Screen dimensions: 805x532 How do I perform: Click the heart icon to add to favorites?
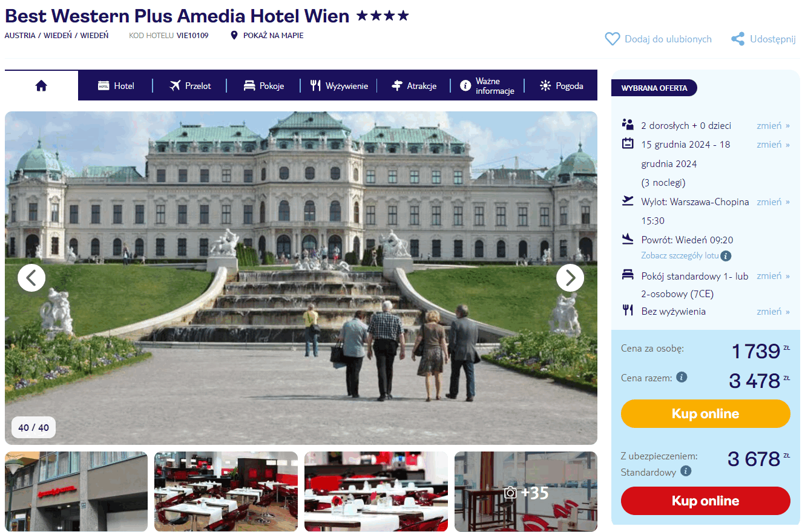613,39
